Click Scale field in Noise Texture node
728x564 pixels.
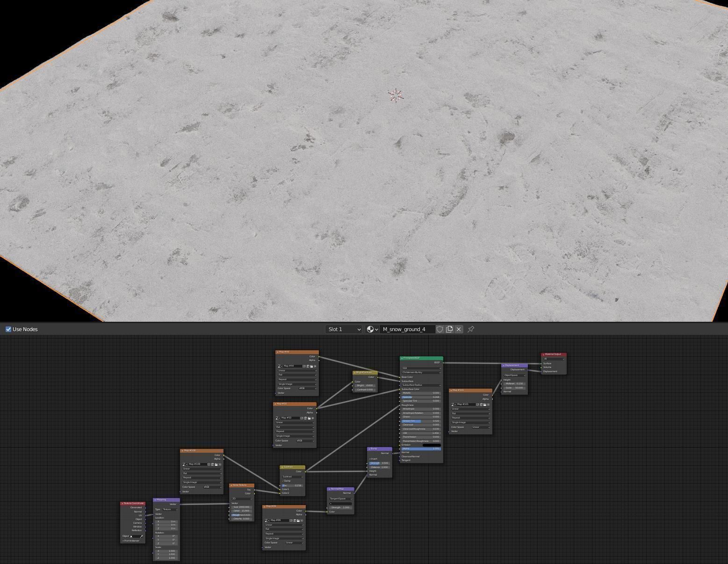(x=242, y=507)
